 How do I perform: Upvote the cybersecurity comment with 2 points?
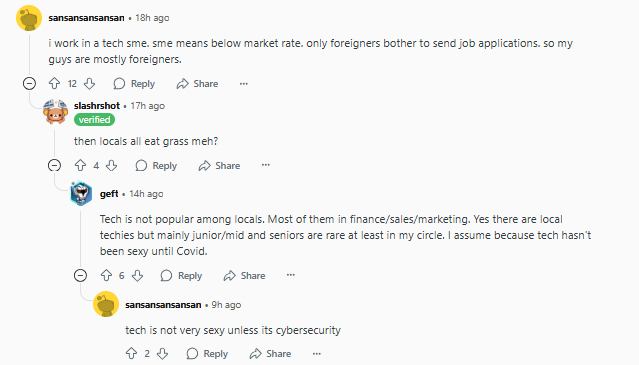point(131,353)
